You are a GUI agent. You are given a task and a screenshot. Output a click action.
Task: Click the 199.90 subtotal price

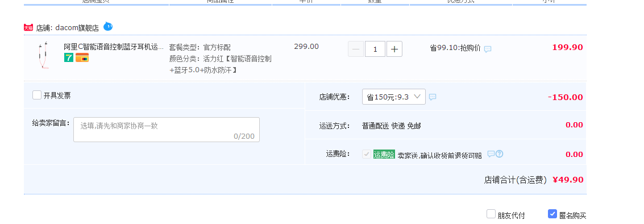tap(568, 47)
